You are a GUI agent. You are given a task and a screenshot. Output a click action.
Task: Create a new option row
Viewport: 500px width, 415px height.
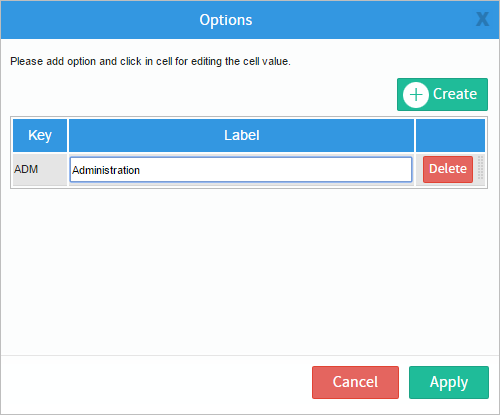point(442,94)
